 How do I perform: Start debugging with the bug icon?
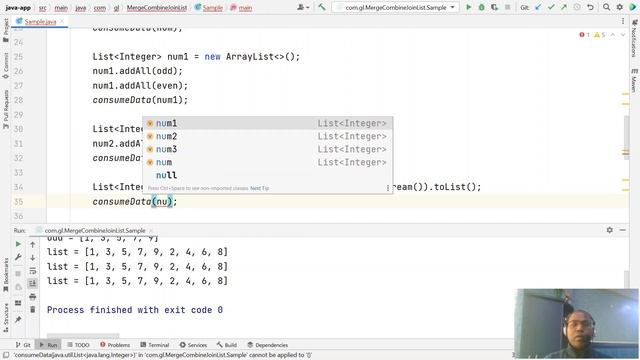tap(482, 7)
